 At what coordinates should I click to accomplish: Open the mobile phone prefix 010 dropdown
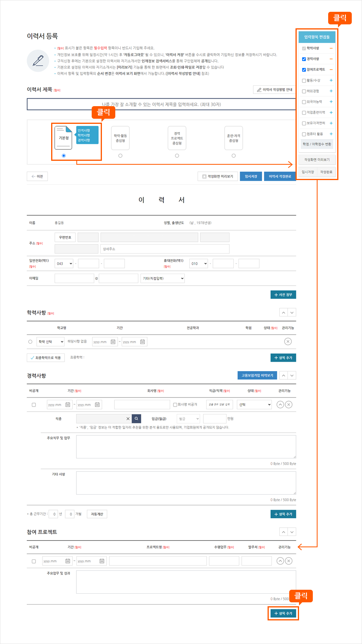tap(198, 263)
